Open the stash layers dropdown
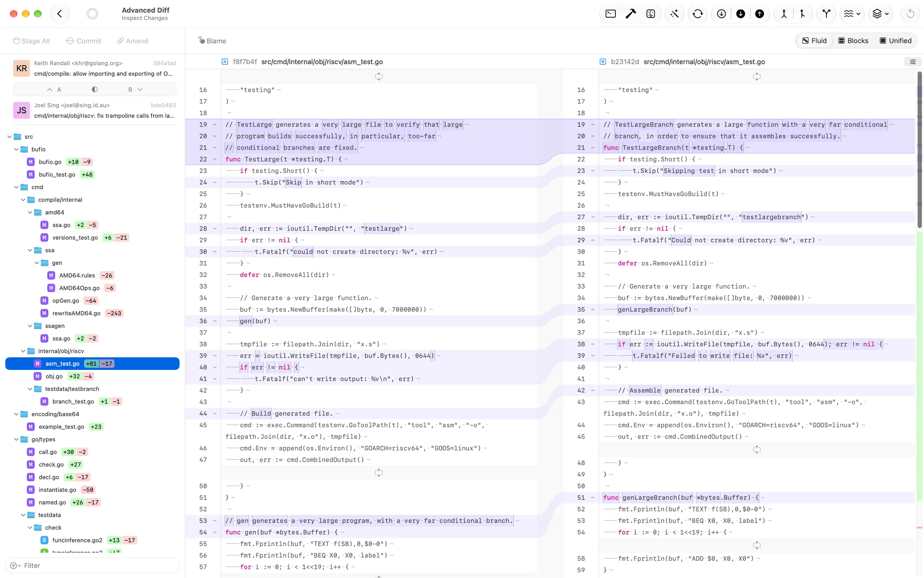 tap(880, 14)
